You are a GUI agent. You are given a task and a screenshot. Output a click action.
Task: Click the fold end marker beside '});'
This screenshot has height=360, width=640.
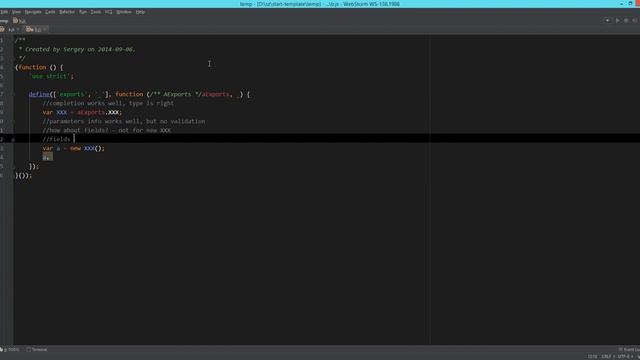[13, 167]
